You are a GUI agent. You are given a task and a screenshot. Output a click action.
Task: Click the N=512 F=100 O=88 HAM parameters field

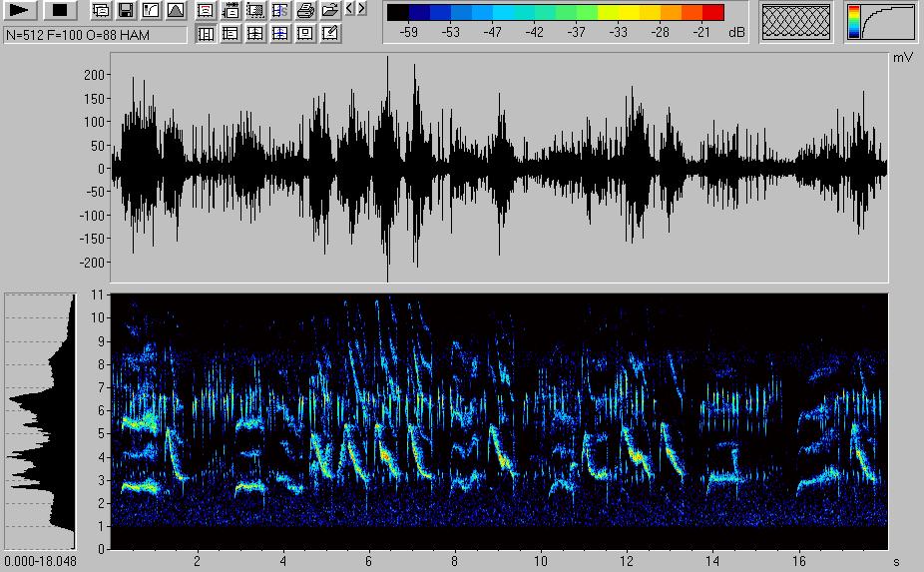click(95, 34)
